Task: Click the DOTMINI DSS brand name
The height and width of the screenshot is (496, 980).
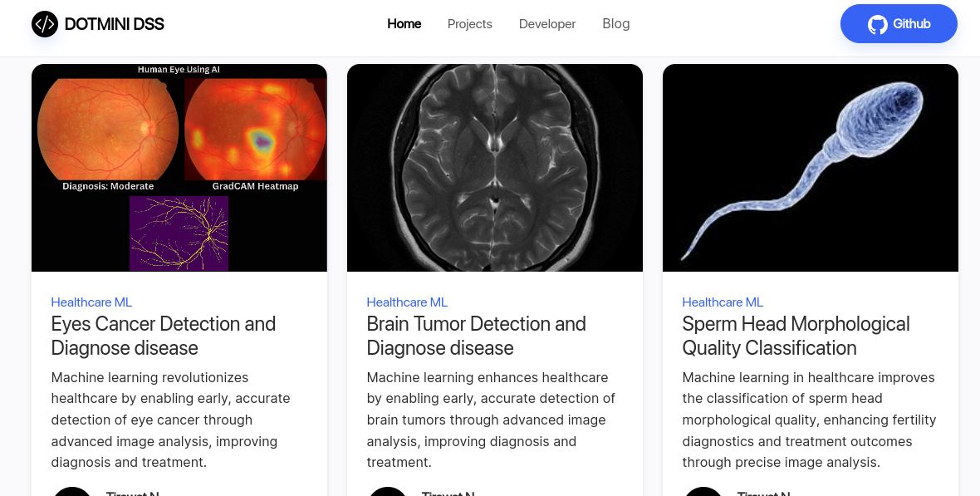Action: tap(114, 24)
